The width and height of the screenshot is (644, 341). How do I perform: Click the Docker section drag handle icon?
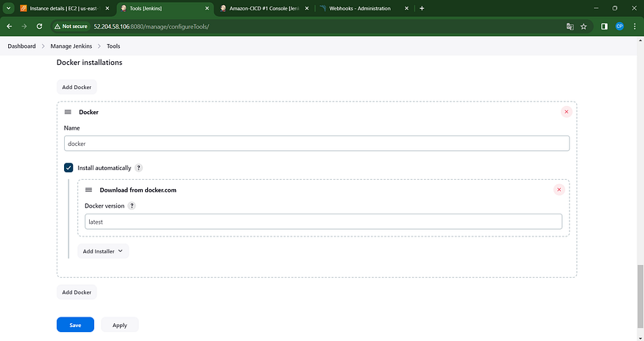click(68, 112)
